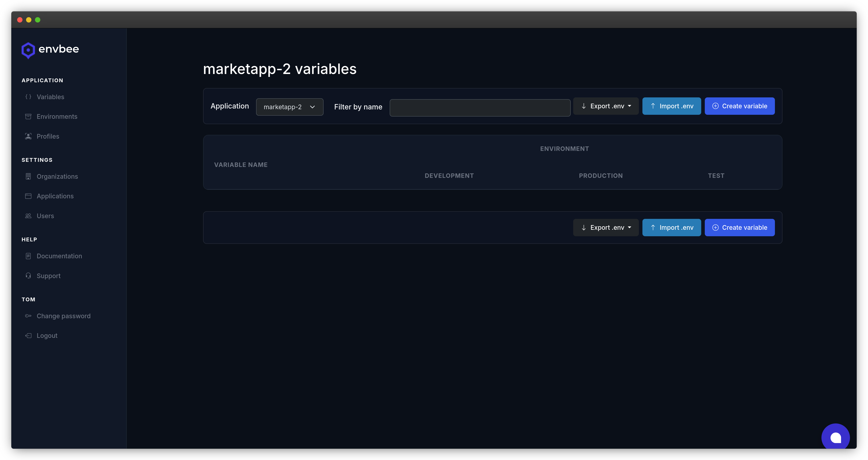Click the Support headset icon
868x460 pixels.
(x=28, y=275)
